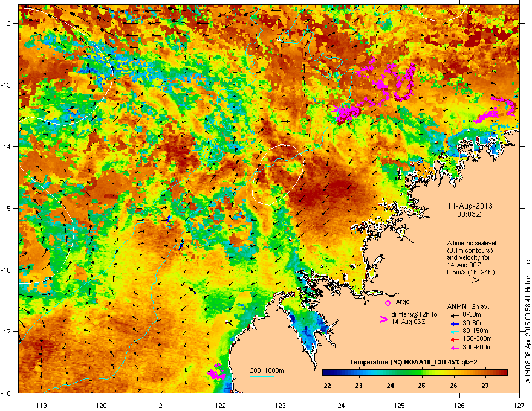This screenshot has height=411, width=532.
Task: Click the latitude axis label -13
Action: [x=7, y=85]
